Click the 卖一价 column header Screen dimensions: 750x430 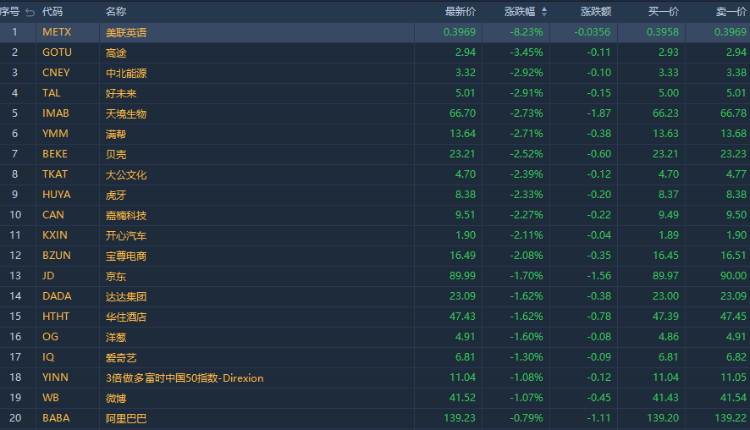tap(731, 12)
